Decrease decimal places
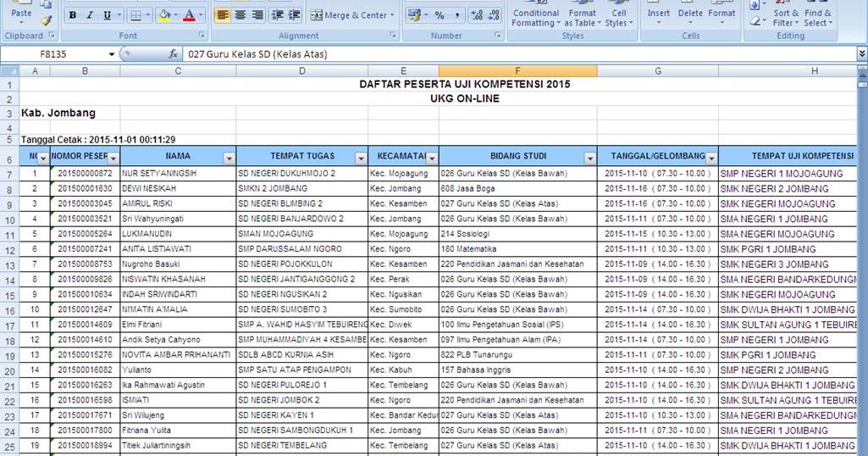 click(x=495, y=15)
